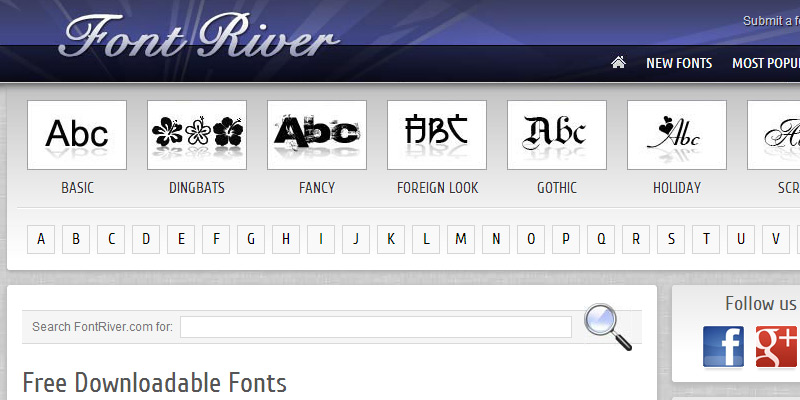Screen dimensions: 800x400
Task: Open the New Fonts menu item
Action: click(x=679, y=63)
